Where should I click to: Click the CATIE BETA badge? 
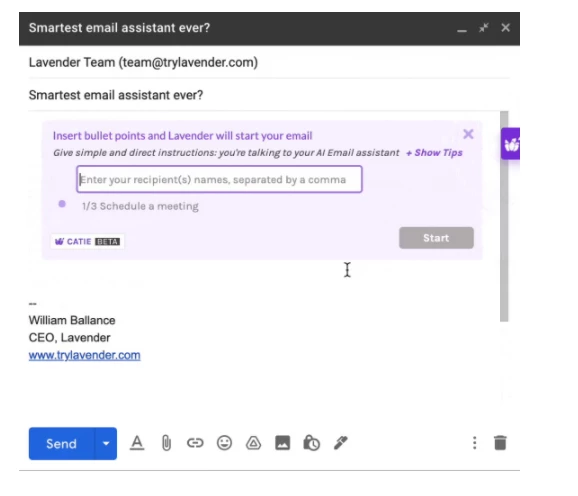(x=87, y=241)
